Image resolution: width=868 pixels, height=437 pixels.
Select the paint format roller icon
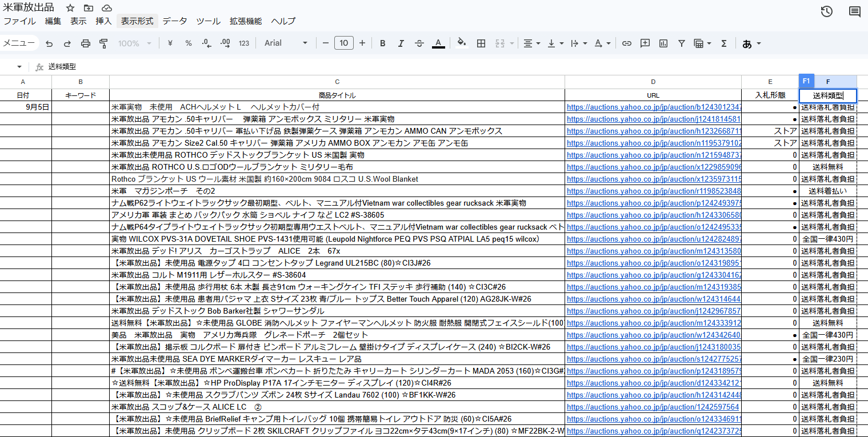tap(103, 43)
